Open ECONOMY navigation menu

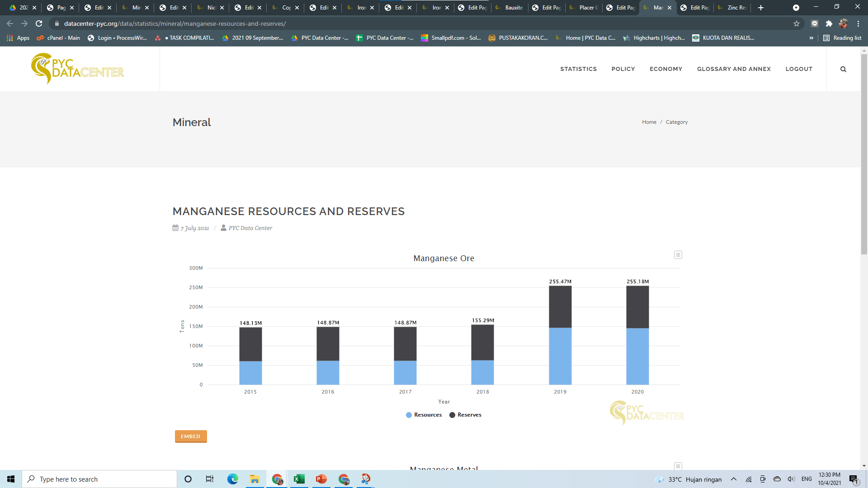point(666,69)
